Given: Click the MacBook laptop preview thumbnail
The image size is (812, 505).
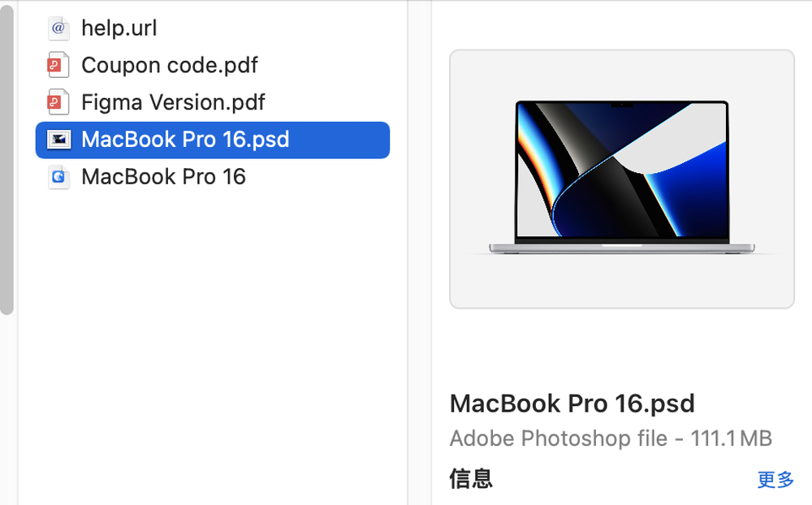Looking at the screenshot, I should point(622,177).
